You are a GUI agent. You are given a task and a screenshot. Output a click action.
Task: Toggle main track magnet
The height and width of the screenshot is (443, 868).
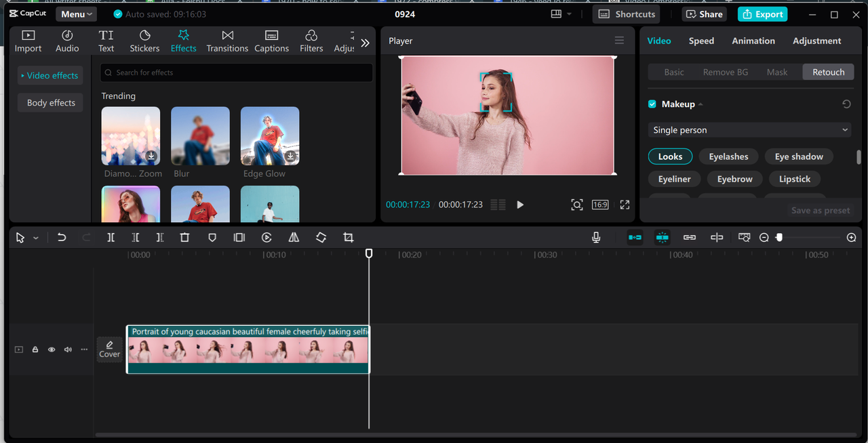[635, 238]
